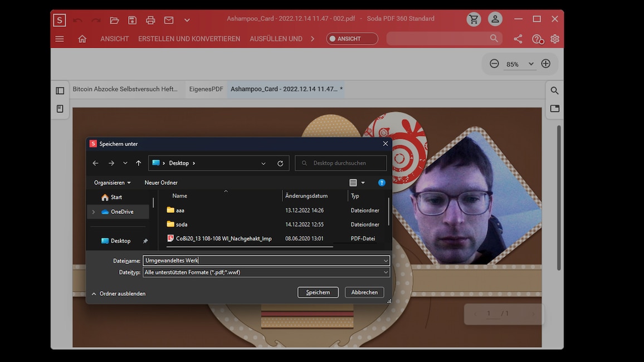This screenshot has width=644, height=362.
Task: Zoom in with the plus icon
Action: [546, 63]
